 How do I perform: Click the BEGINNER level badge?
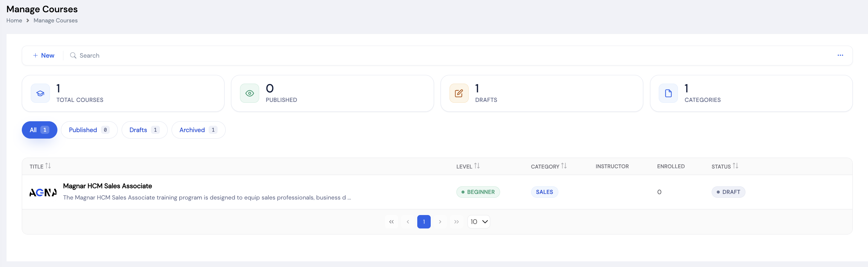pyautogui.click(x=478, y=192)
